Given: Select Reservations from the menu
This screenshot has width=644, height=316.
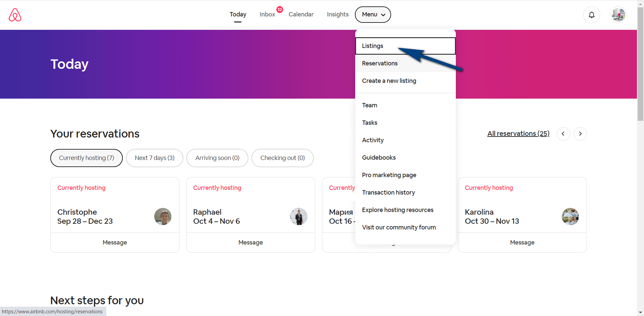Looking at the screenshot, I should [x=406, y=63].
